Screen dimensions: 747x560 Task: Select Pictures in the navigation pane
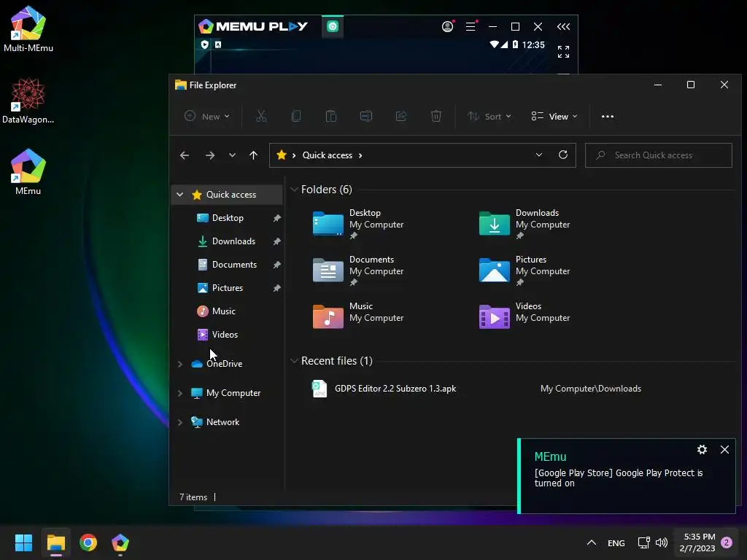coord(228,287)
